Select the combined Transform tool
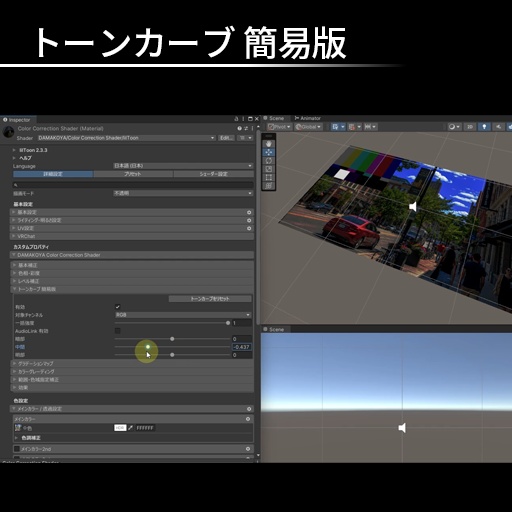The width and height of the screenshot is (512, 512). (x=269, y=186)
